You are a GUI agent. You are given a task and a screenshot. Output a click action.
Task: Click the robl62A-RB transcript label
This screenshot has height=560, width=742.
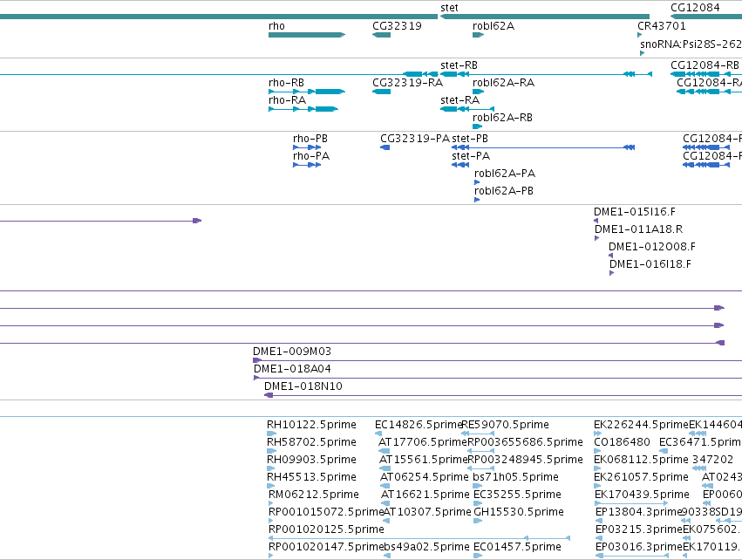502,118
